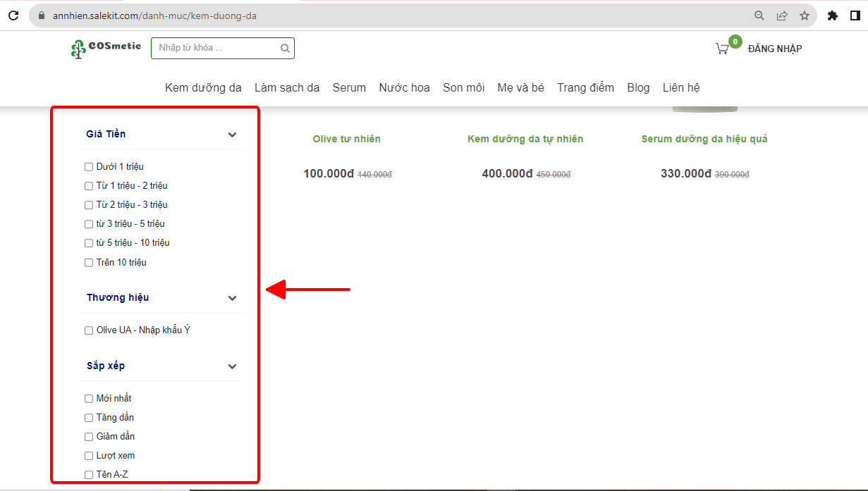Open the shopping cart icon

coord(722,49)
